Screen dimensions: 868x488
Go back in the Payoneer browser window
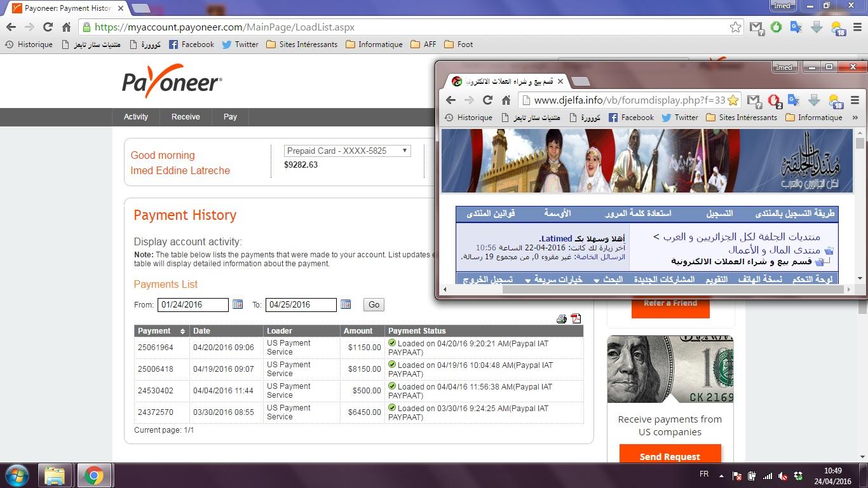tap(11, 27)
